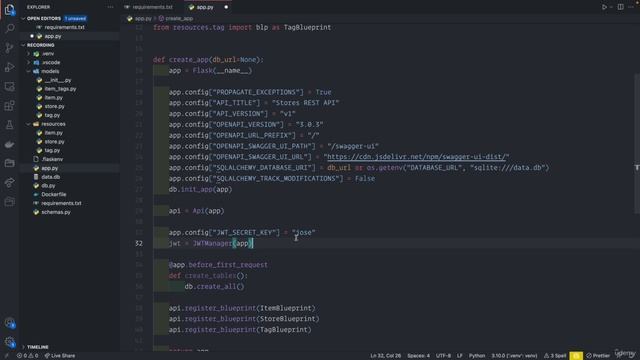Open the Docker whale view

point(9,144)
